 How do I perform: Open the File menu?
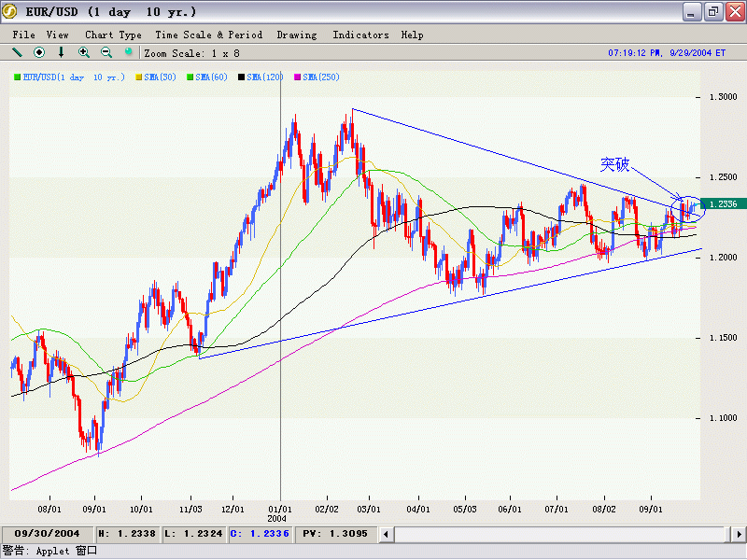pos(24,35)
